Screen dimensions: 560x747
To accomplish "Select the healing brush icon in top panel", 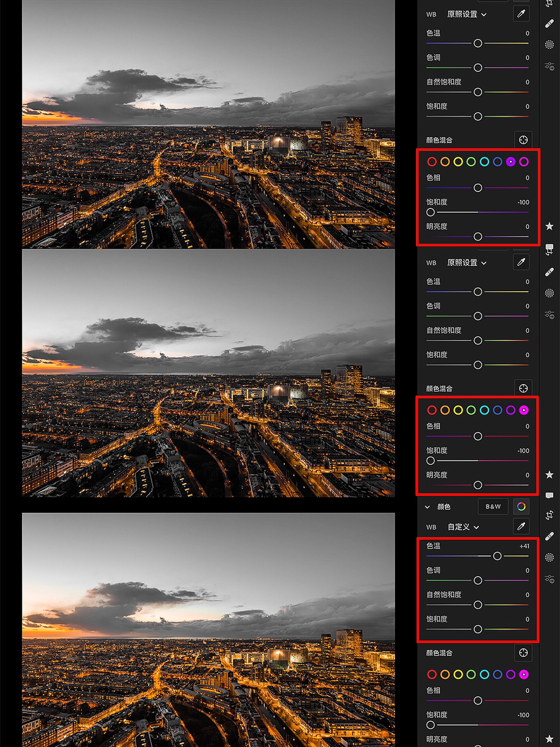I will click(549, 24).
